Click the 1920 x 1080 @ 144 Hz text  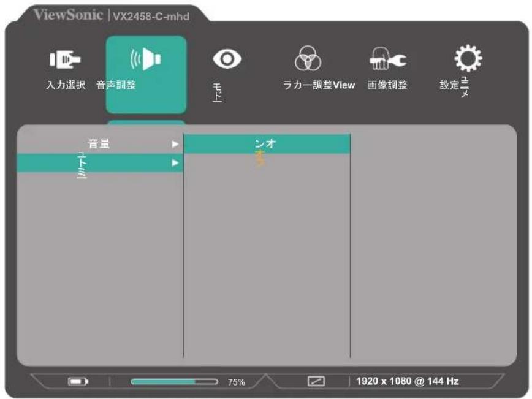[x=407, y=381]
